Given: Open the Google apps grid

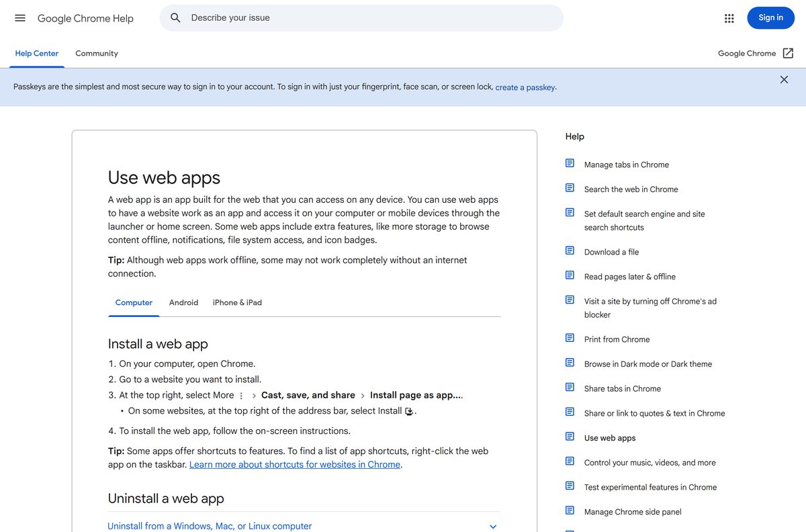Looking at the screenshot, I should point(729,18).
